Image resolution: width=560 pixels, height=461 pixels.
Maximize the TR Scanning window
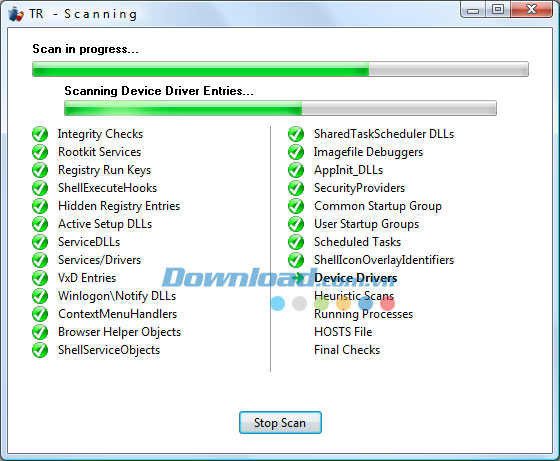pyautogui.click(x=498, y=10)
